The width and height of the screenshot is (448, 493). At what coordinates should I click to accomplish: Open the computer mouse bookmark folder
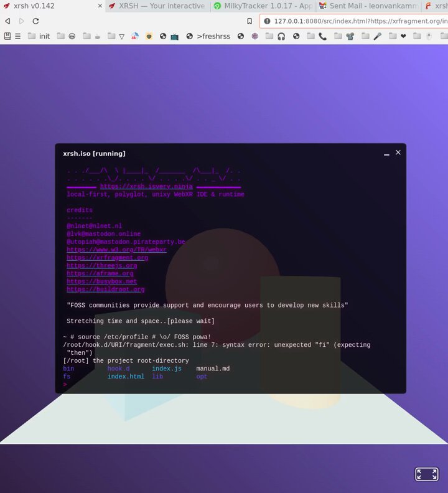[423, 36]
